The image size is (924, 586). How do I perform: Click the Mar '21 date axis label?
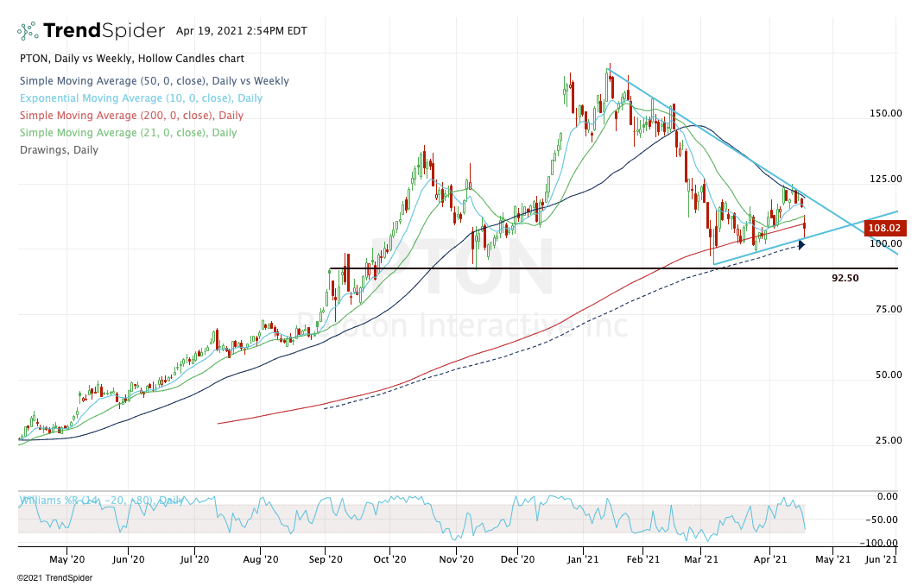click(701, 559)
